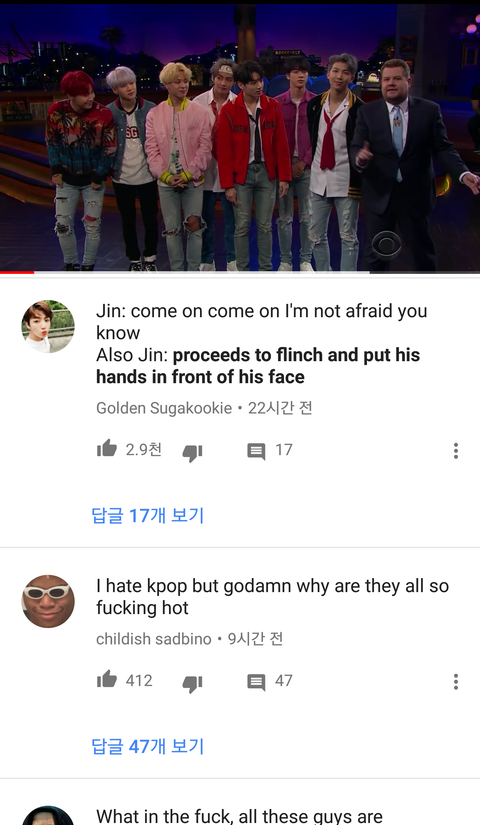480x825 pixels.
Task: Seek along the video progress bar
Action: click(x=240, y=272)
